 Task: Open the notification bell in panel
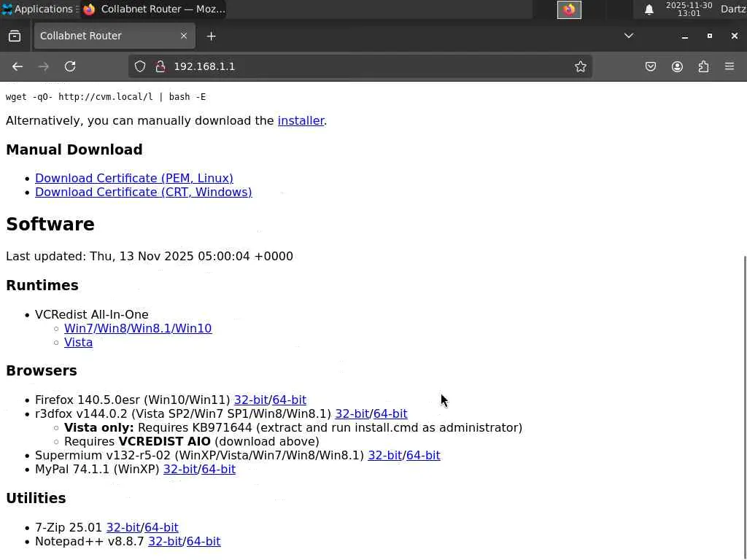(649, 9)
